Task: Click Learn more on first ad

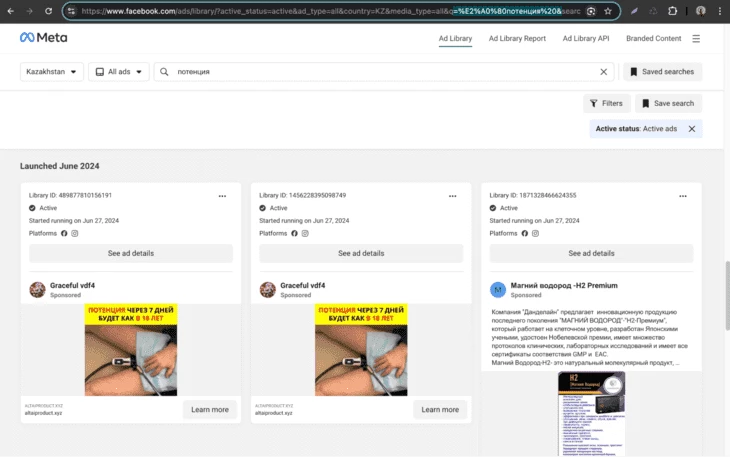Action: point(210,410)
